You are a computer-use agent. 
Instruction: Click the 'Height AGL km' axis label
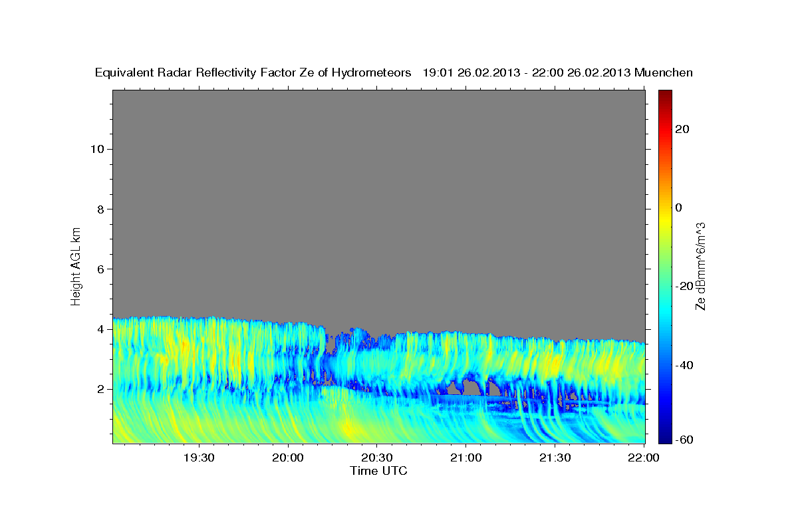coord(76,265)
